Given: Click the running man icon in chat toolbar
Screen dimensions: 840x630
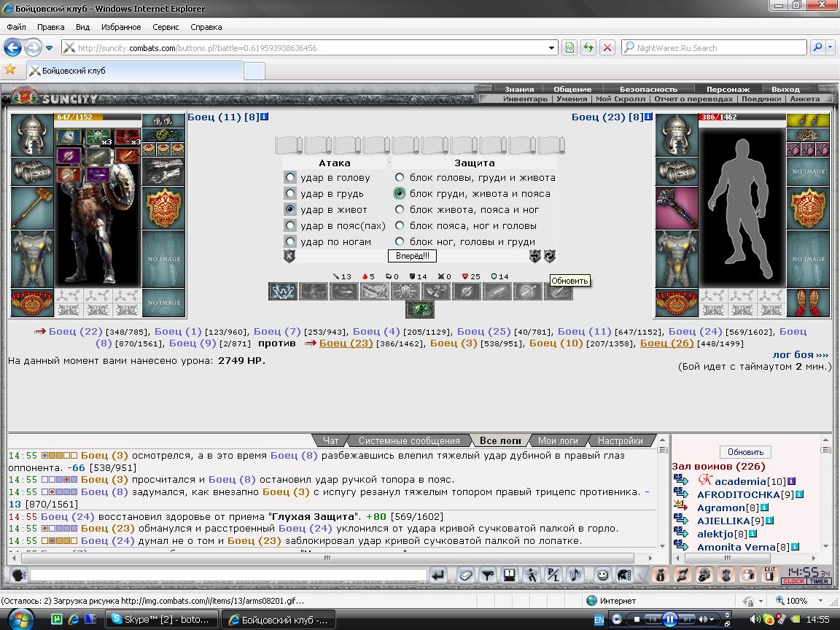Looking at the screenshot, I should [531, 575].
